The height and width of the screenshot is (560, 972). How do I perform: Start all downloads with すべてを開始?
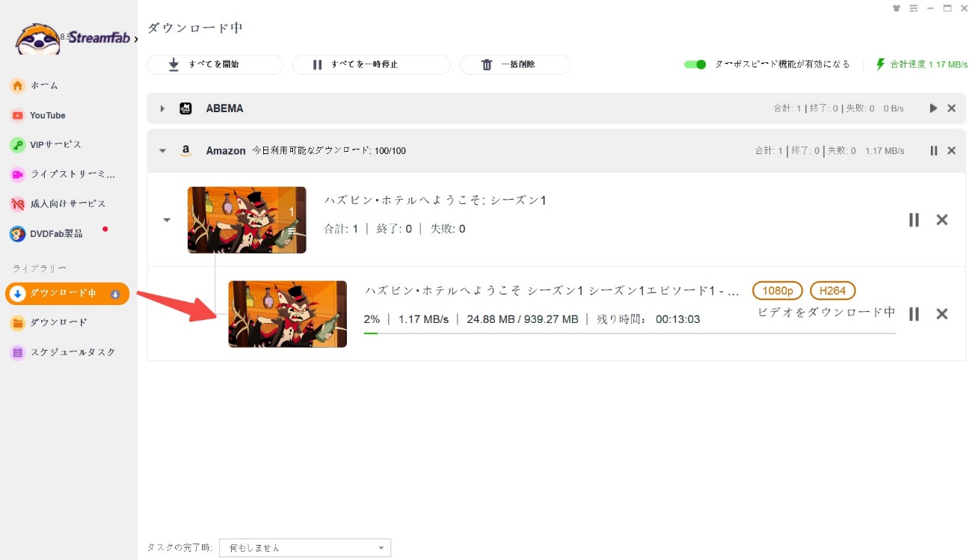click(x=215, y=65)
